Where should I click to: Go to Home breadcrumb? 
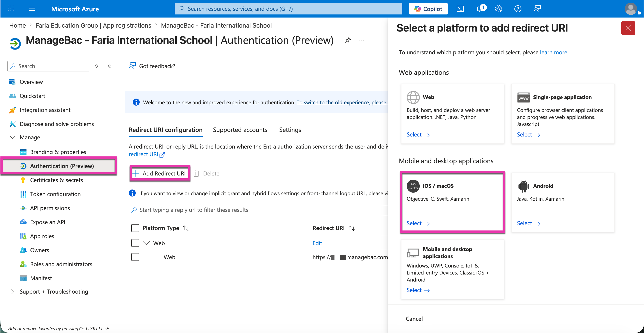[x=18, y=25]
